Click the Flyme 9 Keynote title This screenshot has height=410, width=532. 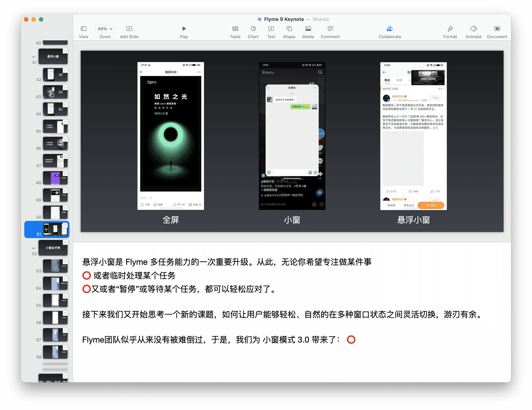click(x=284, y=19)
